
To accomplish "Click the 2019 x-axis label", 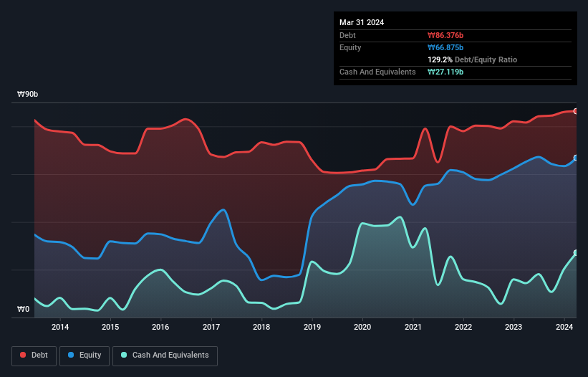I will (x=312, y=327).
